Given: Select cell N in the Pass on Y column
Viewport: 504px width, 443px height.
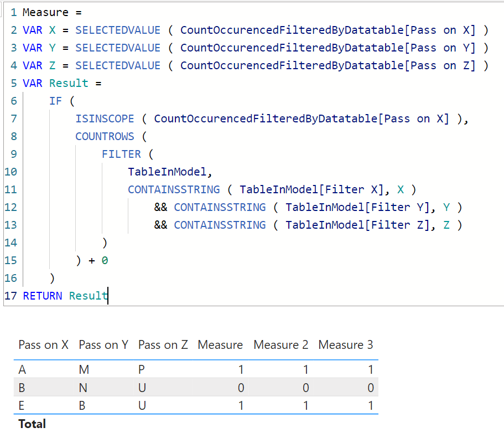Looking at the screenshot, I should 83,388.
